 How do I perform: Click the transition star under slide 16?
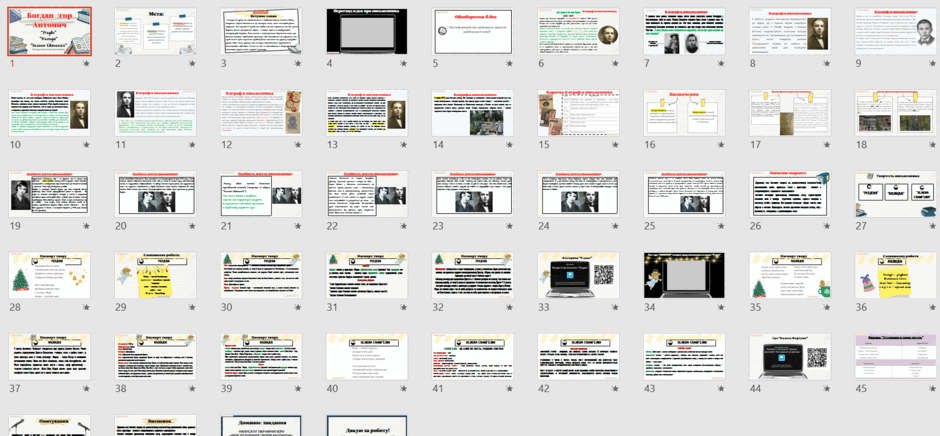pos(721,145)
